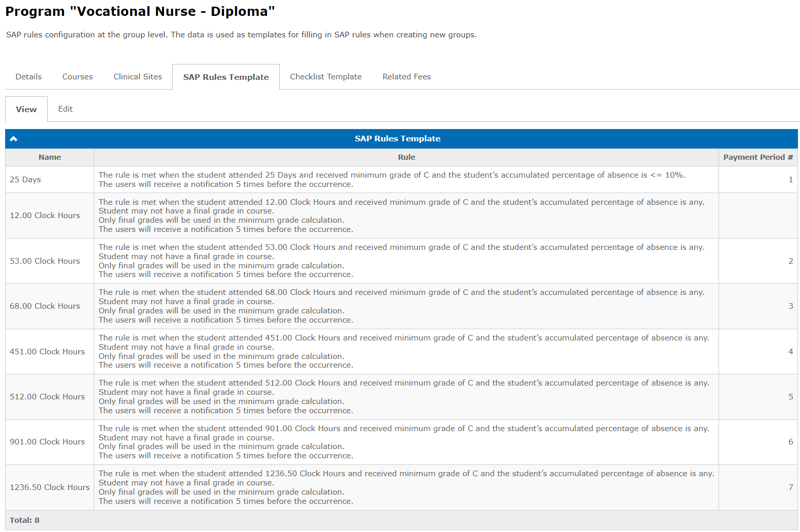Select the 12.00 Clock Hours name cell
The width and height of the screenshot is (800, 532).
(x=50, y=216)
